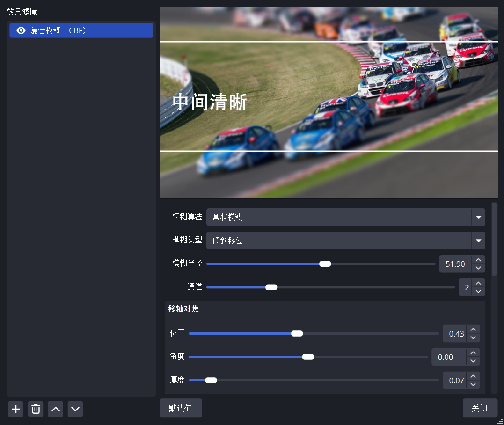This screenshot has height=425, width=504.
Task: Click the 角度 slider handle
Action: (308, 357)
